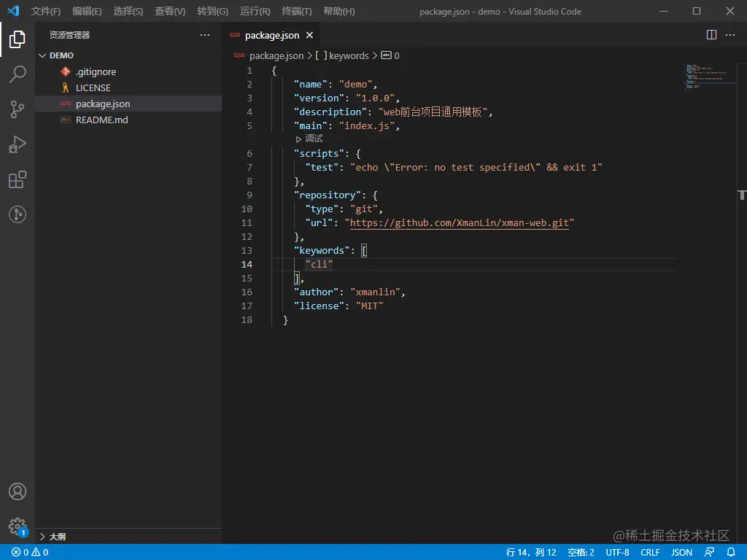Screen dimensions: 747x560
Task: Click line number 9 in the gutter
Action: tap(249, 195)
